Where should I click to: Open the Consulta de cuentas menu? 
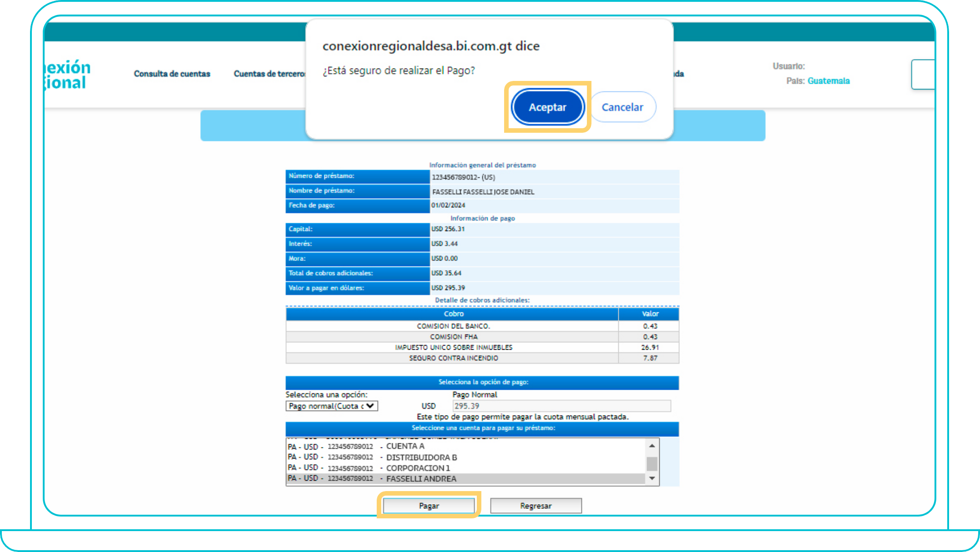(x=172, y=74)
